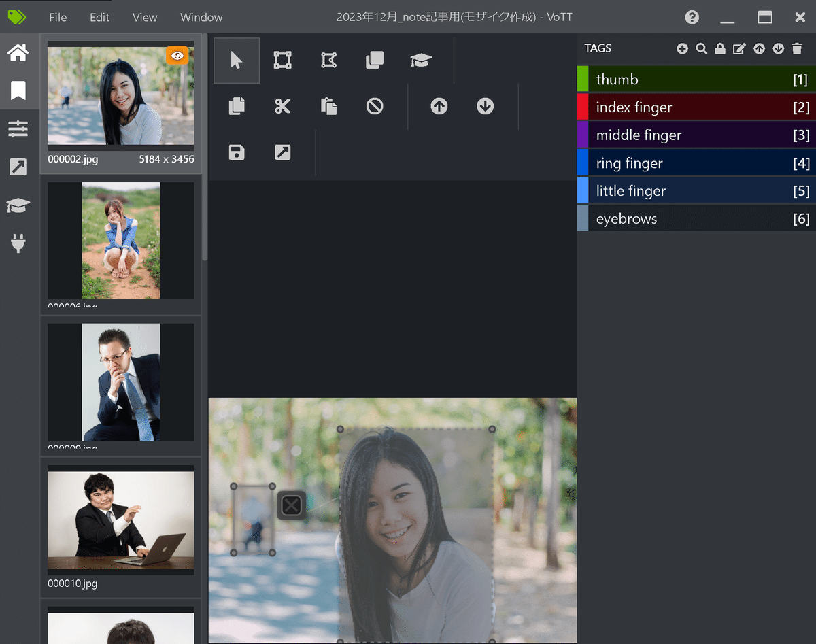Screen dimensions: 816x644
Task: Go to previous asset with up arrow
Action: 439,106
